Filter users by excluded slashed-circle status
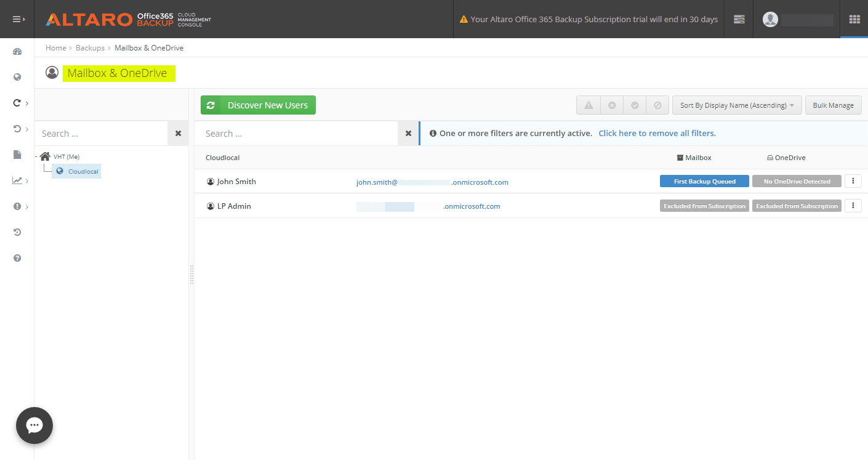 pos(657,105)
